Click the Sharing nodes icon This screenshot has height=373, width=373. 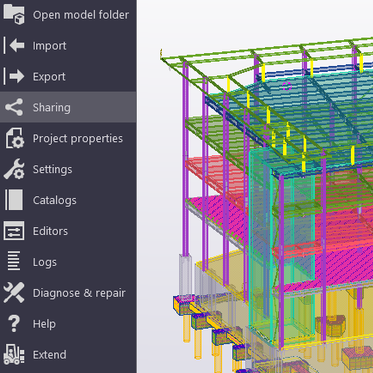tap(14, 107)
